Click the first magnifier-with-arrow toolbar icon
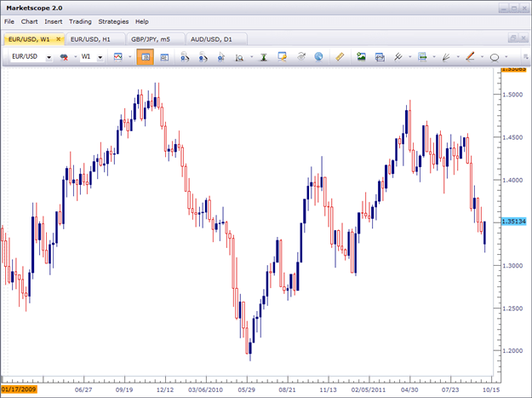The width and height of the screenshot is (532, 398). [x=185, y=57]
